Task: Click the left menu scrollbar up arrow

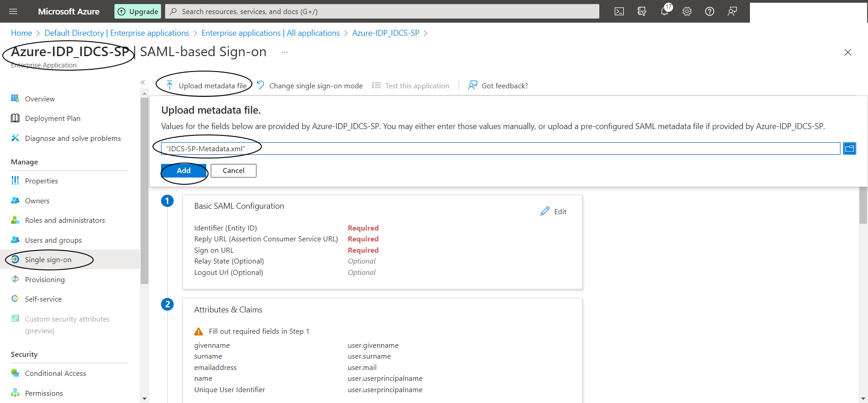Action: pos(144,94)
